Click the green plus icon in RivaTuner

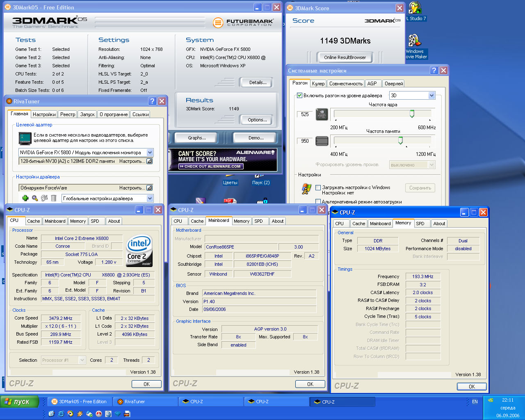click(25, 198)
